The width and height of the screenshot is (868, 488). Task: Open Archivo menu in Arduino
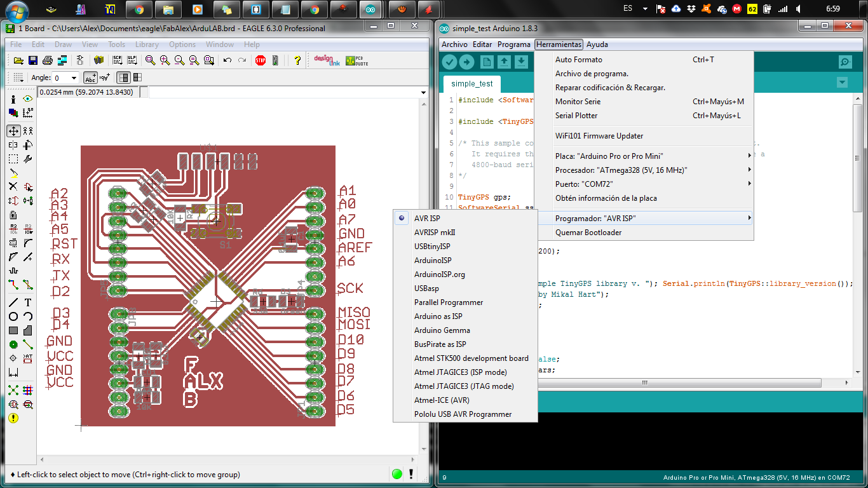pos(454,44)
